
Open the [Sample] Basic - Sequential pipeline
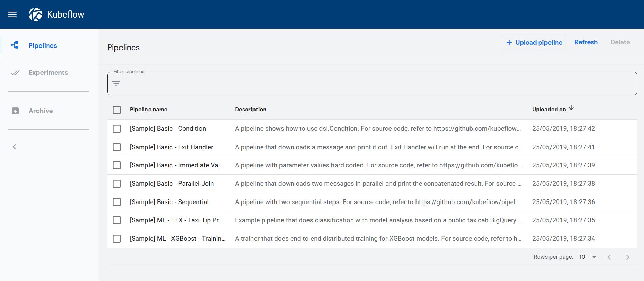(169, 202)
